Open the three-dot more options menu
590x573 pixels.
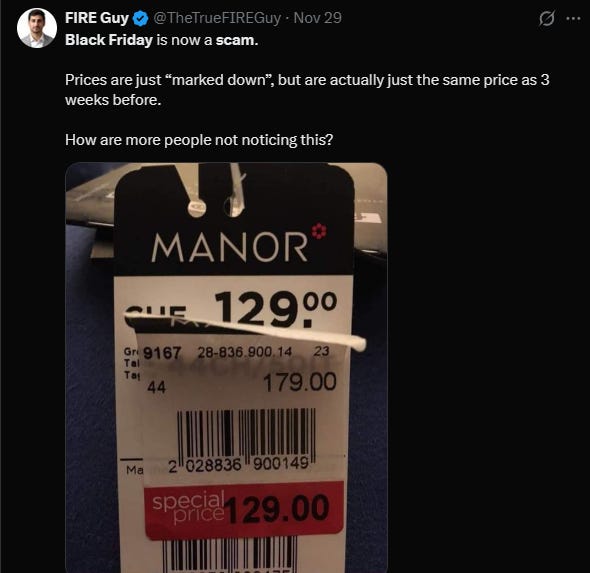[573, 18]
